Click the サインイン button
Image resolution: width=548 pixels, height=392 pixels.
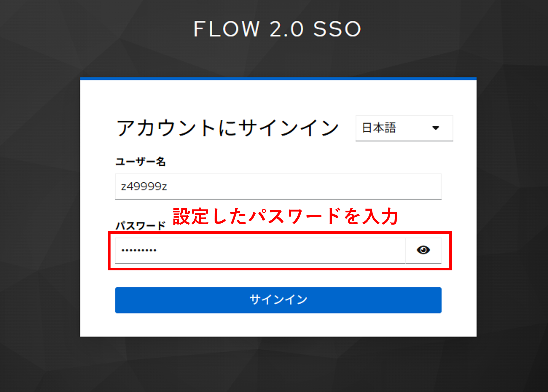tap(278, 300)
